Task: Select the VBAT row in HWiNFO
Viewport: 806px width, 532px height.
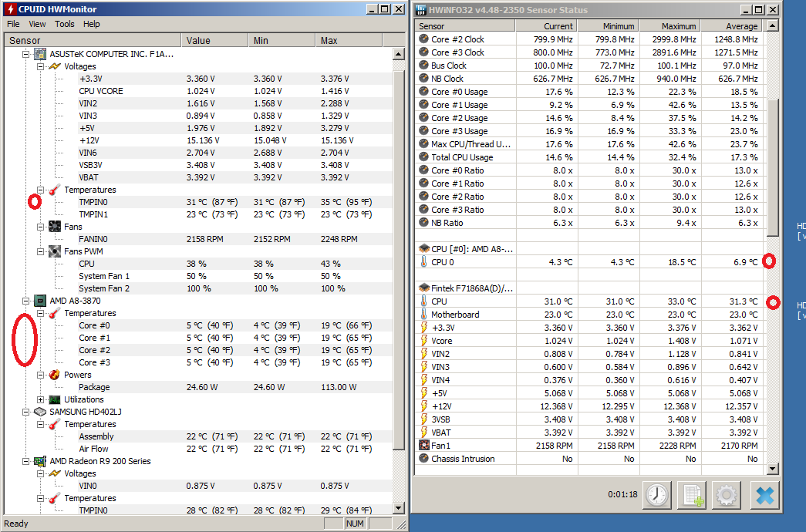Action: pos(589,433)
